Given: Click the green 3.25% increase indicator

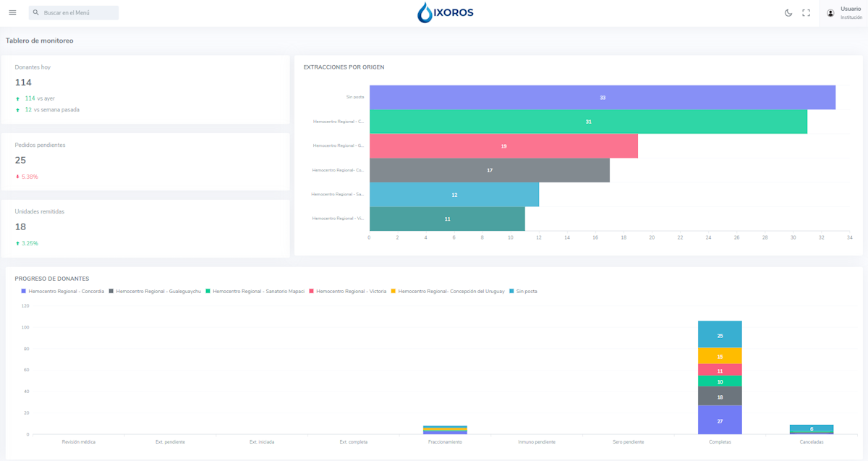Looking at the screenshot, I should coord(27,243).
